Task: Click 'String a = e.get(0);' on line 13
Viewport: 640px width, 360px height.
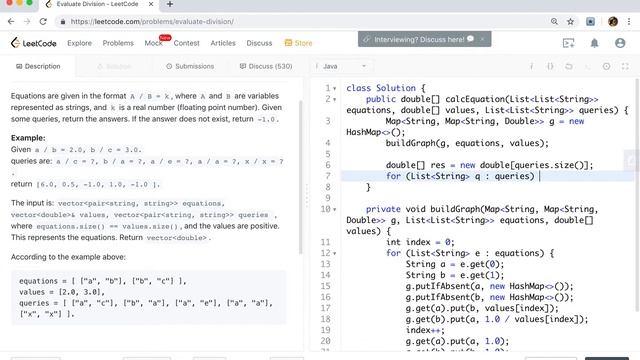Action: [x=455, y=264]
